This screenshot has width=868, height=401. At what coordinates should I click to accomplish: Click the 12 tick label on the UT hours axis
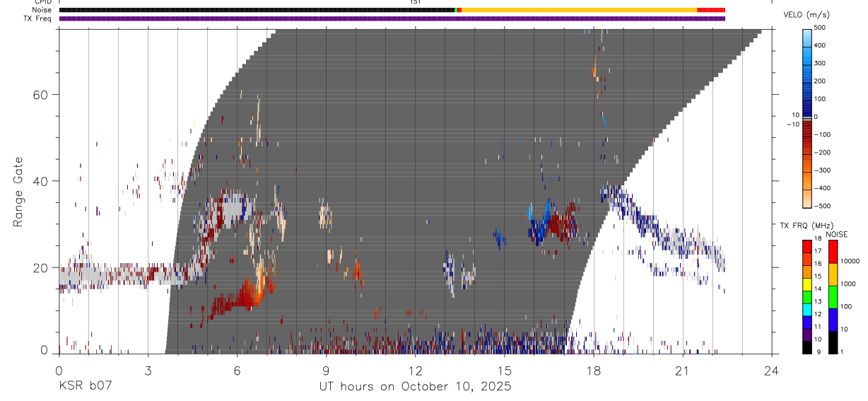[x=415, y=371]
